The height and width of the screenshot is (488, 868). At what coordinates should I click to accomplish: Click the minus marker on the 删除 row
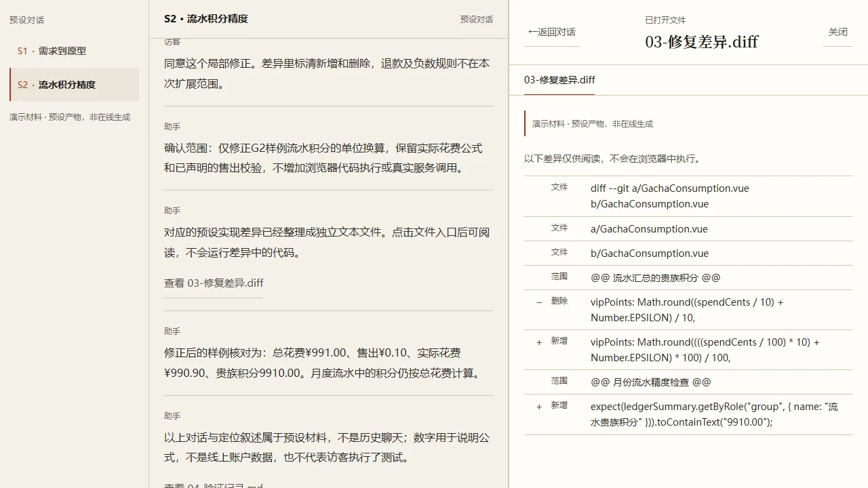pyautogui.click(x=539, y=302)
